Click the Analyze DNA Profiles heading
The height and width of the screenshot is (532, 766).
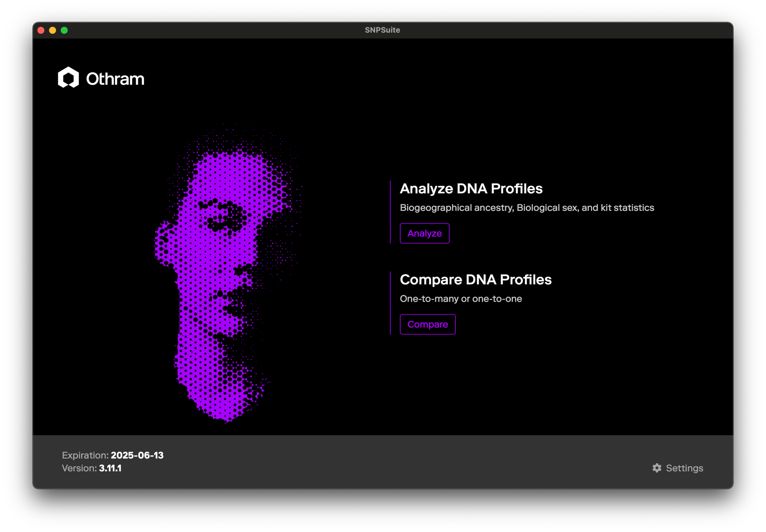471,189
